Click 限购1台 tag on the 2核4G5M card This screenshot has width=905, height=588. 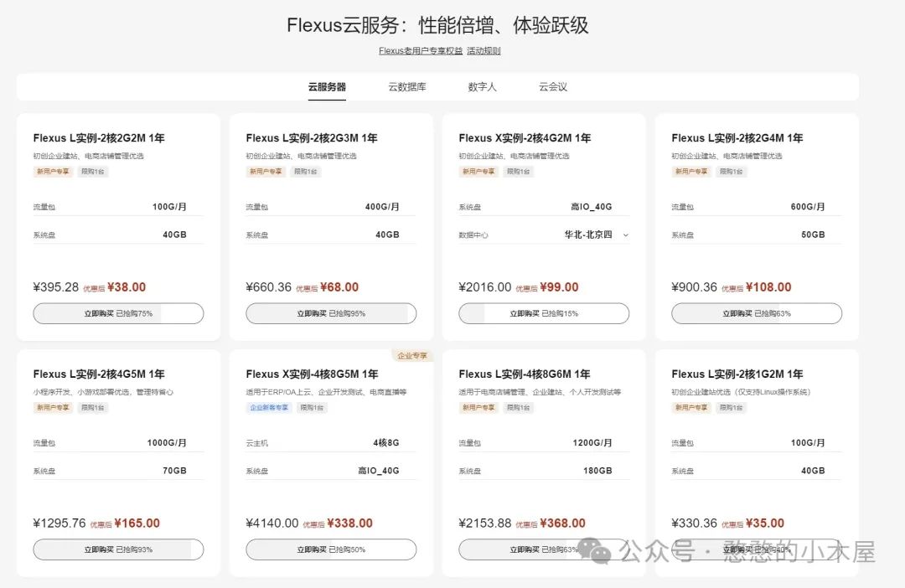tap(92, 408)
